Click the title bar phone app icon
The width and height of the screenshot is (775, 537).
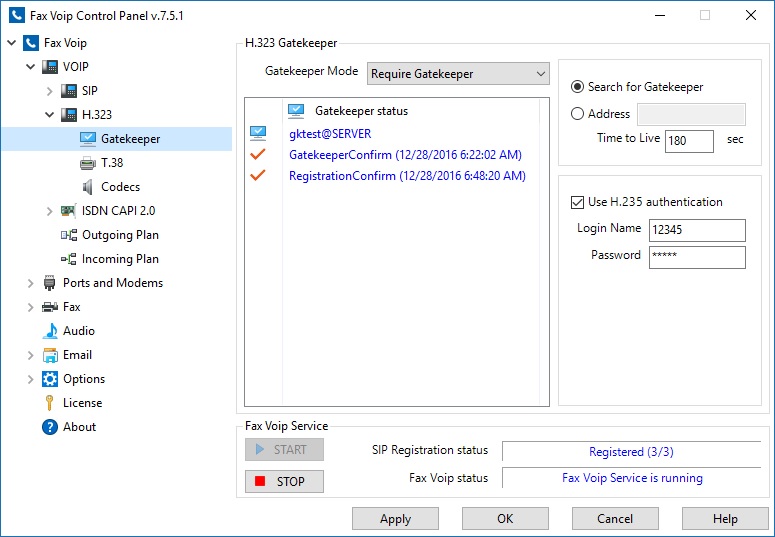[x=17, y=15]
